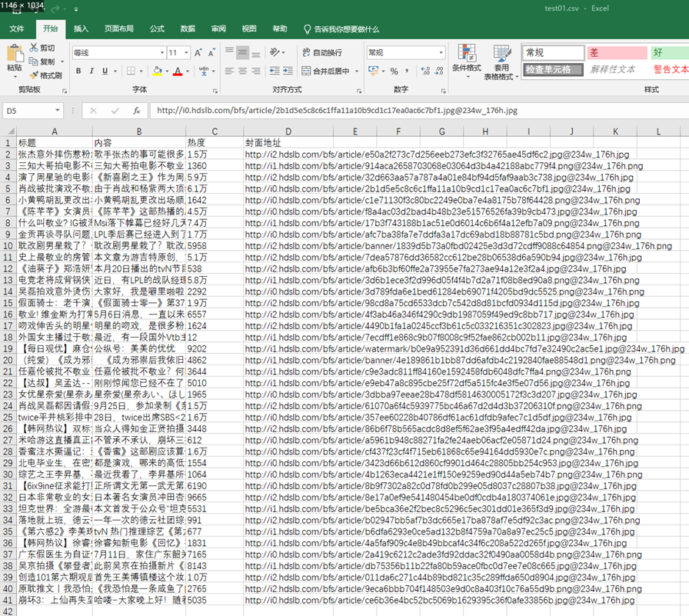Open the 文件 (File) tab
The width and height of the screenshot is (689, 616).
coord(17,28)
